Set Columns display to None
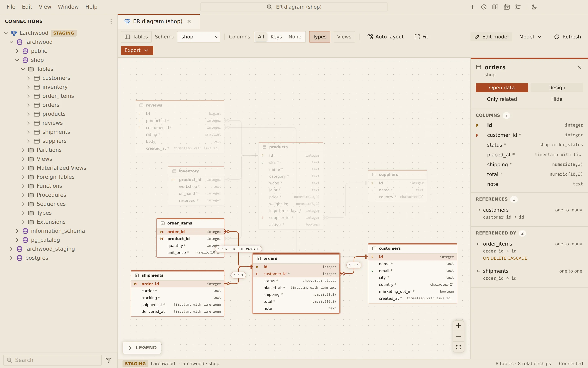588x368 pixels. [295, 37]
